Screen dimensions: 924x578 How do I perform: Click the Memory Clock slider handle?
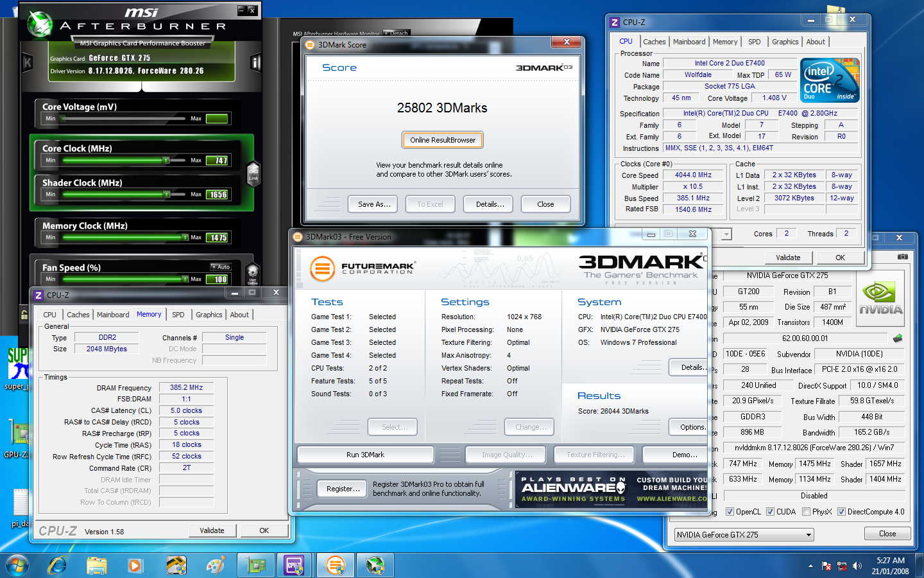[185, 237]
